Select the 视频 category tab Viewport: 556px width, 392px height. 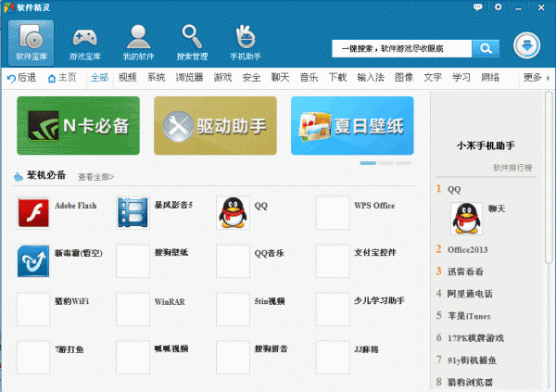point(128,77)
